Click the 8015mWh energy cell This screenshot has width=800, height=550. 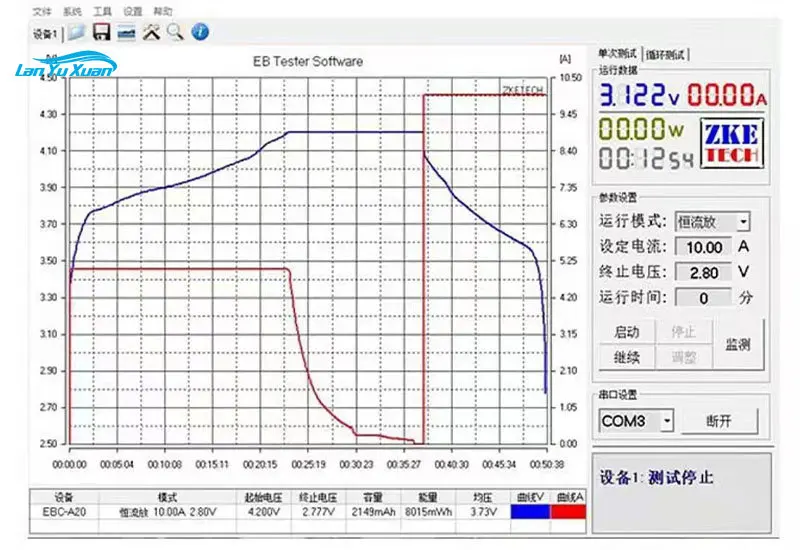429,512
